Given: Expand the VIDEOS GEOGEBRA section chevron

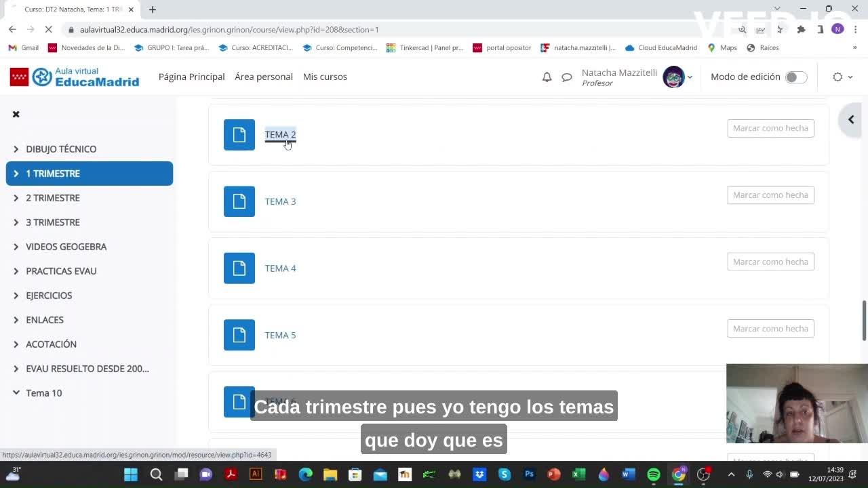Looking at the screenshot, I should point(16,247).
